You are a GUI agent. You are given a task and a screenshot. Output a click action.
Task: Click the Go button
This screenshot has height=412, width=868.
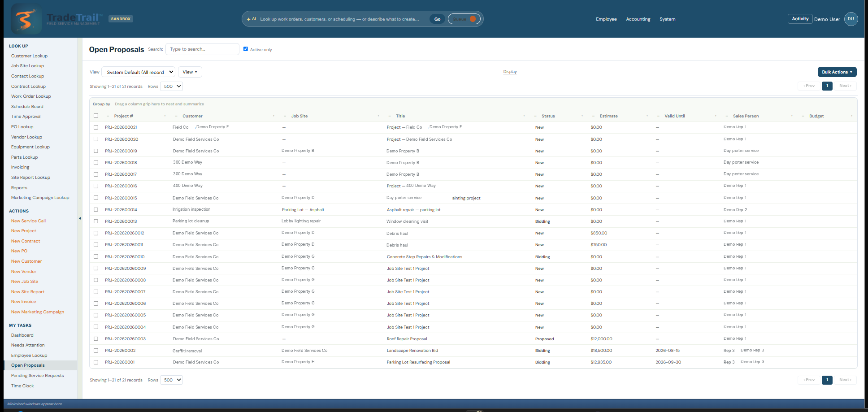[437, 19]
